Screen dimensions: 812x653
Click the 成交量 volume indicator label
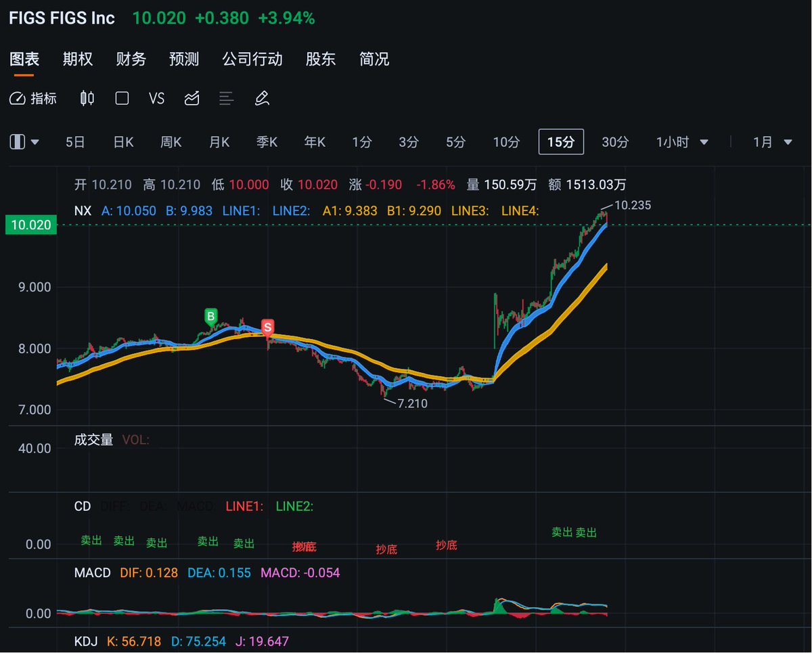[93, 440]
